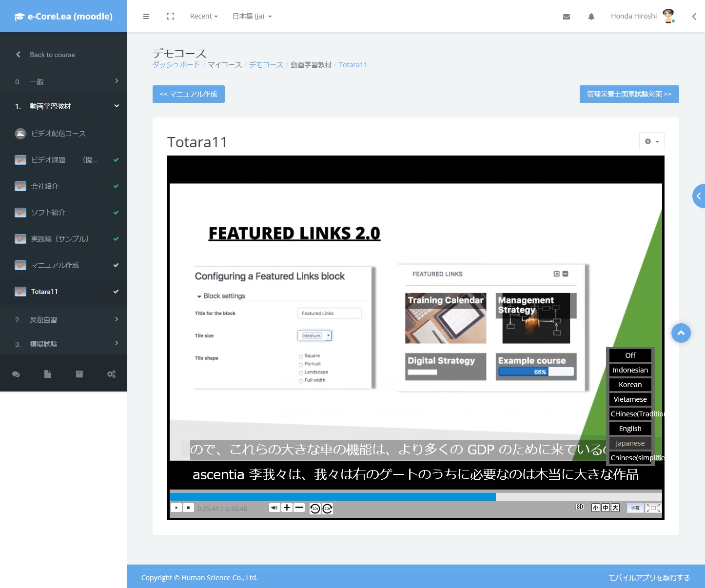Click the scroll-to-top round arrow button
705x588 pixels.
(681, 333)
